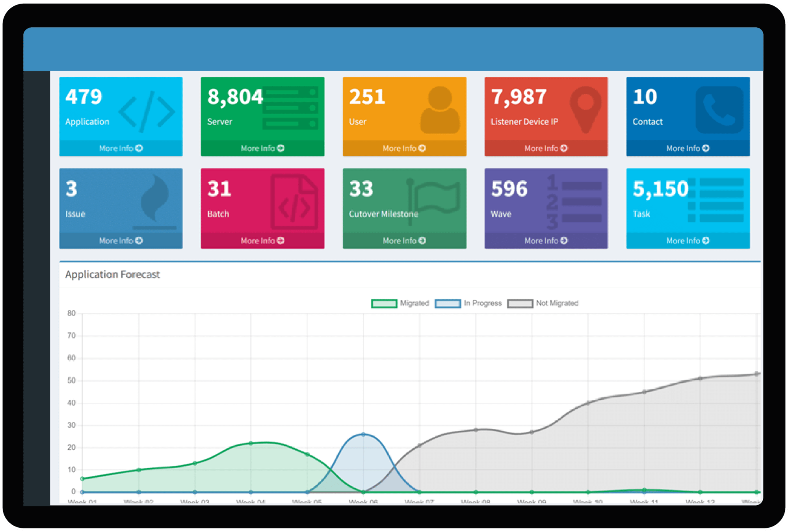The image size is (788, 532).
Task: Click the 251 User count
Action: pos(367,97)
